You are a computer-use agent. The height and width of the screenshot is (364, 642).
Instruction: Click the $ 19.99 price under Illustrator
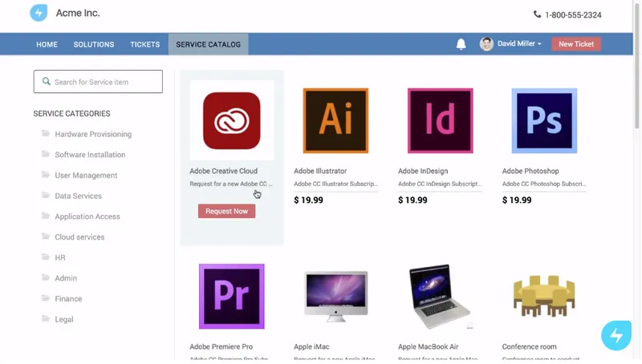click(x=308, y=200)
